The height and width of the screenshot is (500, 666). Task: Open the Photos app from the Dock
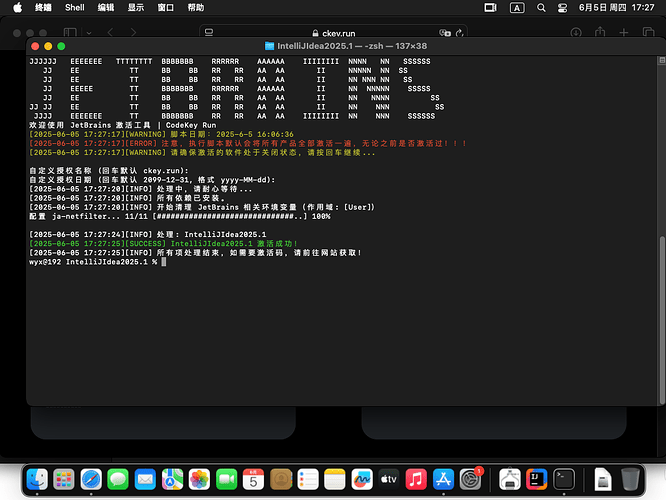tap(200, 480)
